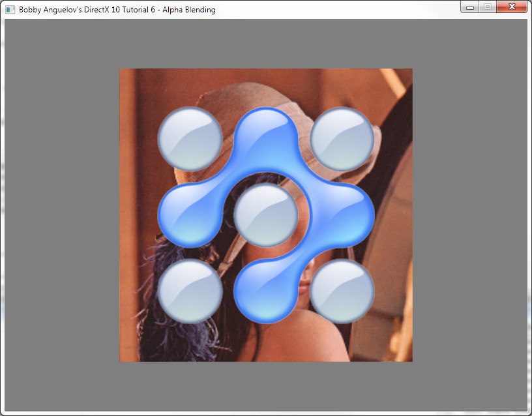Click the bottom-right glass orb

(342, 291)
